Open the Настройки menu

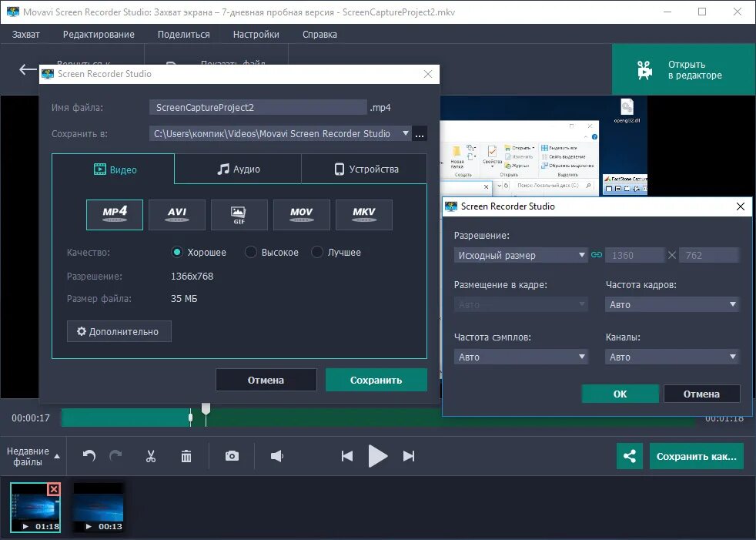[256, 34]
